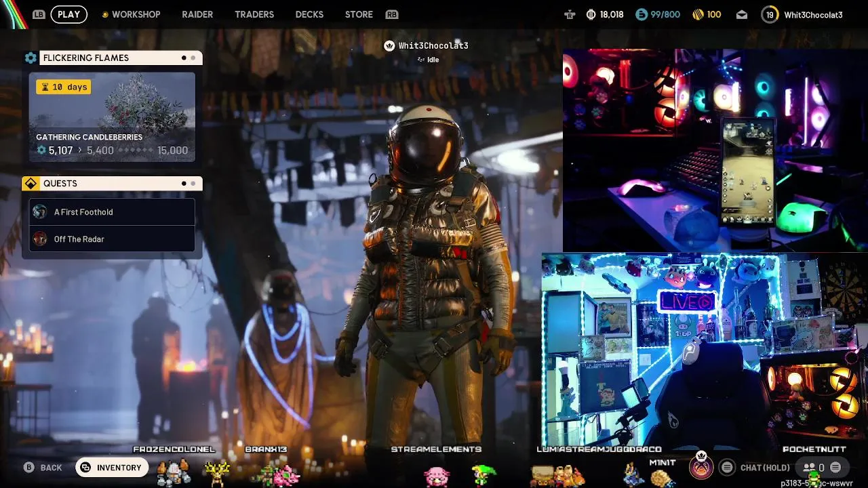Open the A First Foothold quest
This screenshot has height=488, width=868.
[x=112, y=211]
